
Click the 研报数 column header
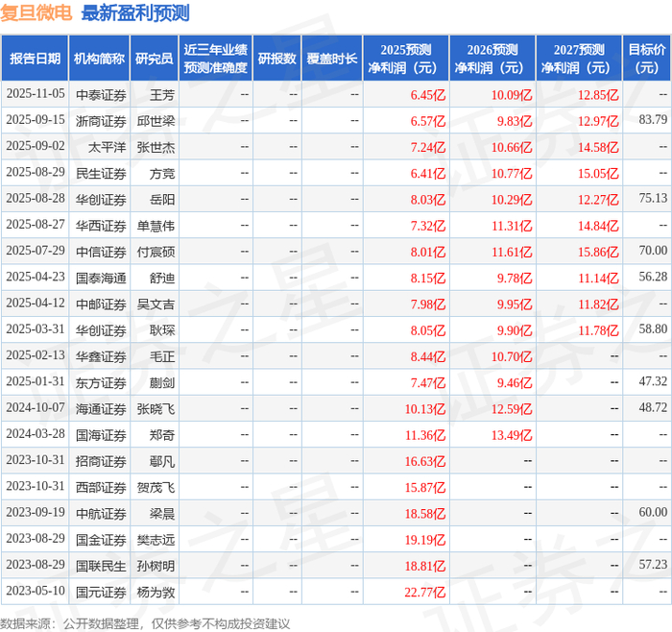point(276,59)
